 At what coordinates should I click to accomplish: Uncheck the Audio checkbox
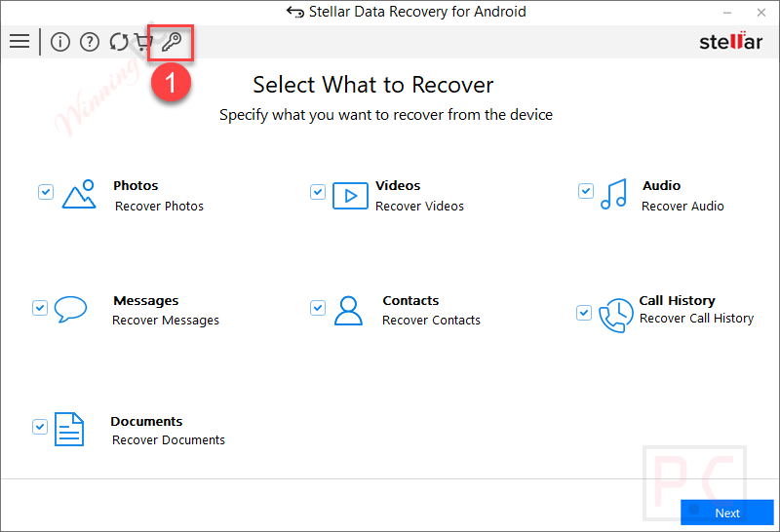(x=586, y=190)
